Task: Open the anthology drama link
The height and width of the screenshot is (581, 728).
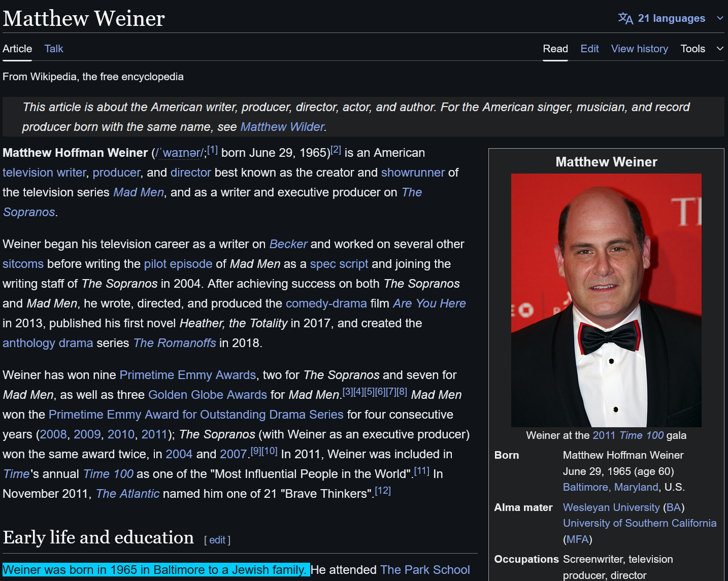Action: (x=48, y=343)
